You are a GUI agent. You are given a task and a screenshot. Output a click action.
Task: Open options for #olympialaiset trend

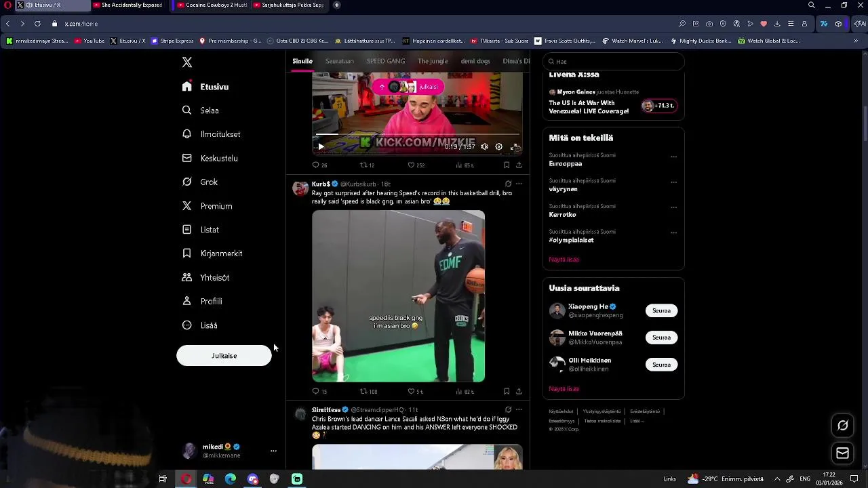pyautogui.click(x=673, y=232)
